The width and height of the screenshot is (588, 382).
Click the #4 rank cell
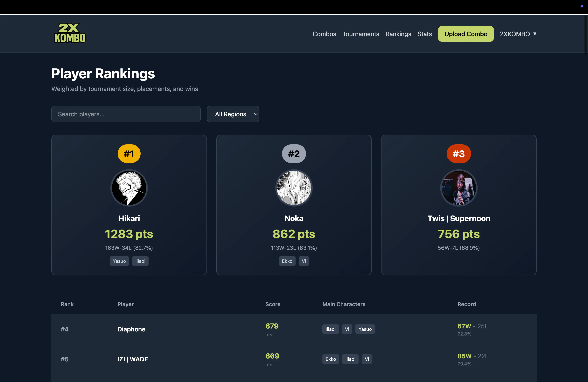pyautogui.click(x=65, y=329)
